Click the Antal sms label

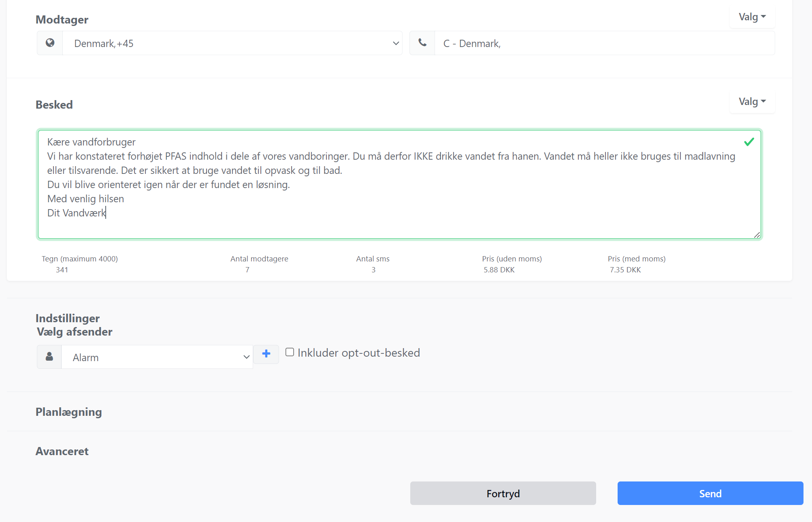tap(373, 259)
